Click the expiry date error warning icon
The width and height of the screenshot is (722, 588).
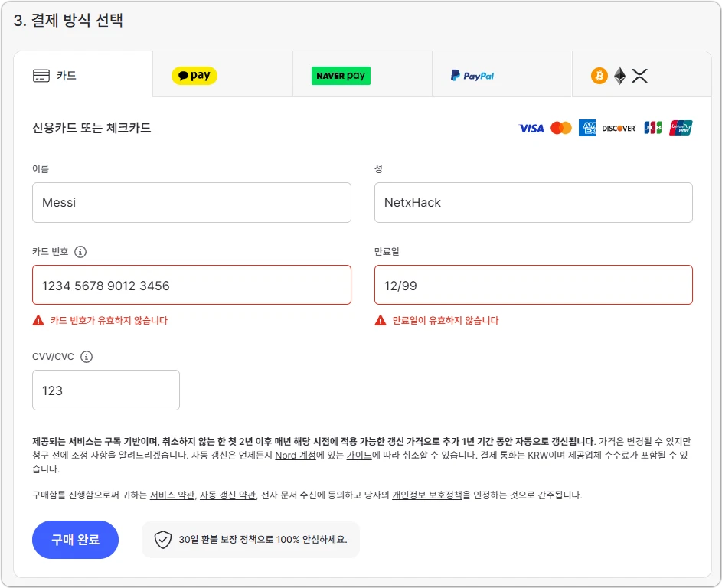(x=381, y=320)
